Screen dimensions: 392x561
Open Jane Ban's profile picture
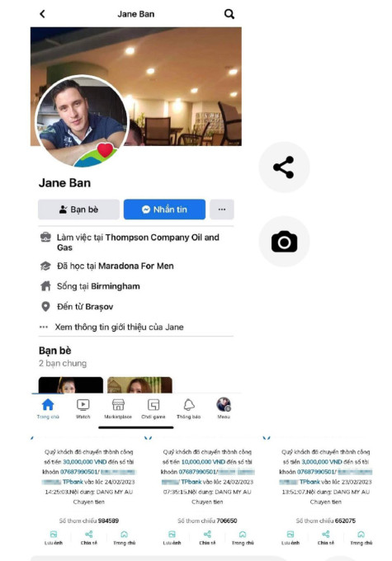point(82,121)
